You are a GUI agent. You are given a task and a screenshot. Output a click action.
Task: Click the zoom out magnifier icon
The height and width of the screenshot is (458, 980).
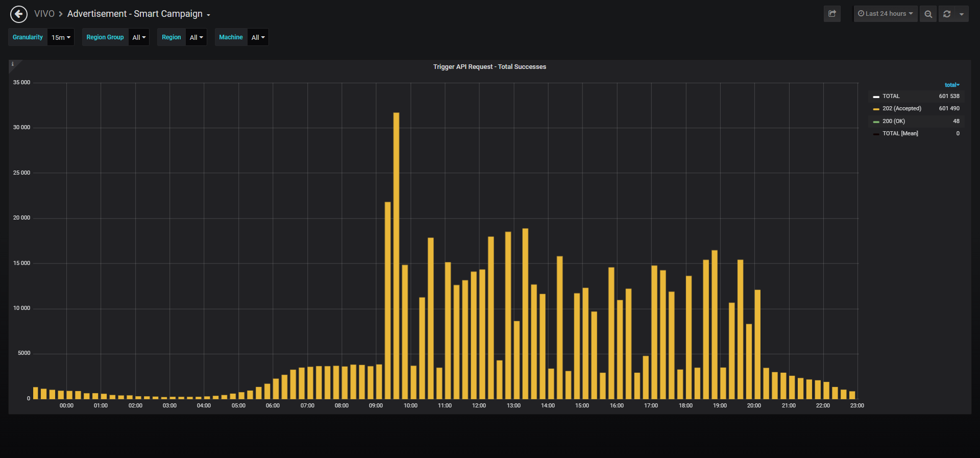[x=928, y=14]
